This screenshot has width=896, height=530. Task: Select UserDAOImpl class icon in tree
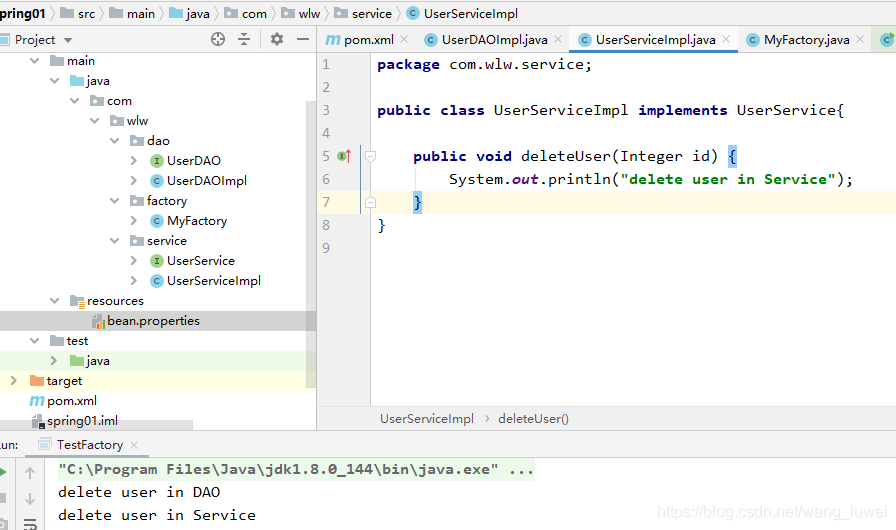pyautogui.click(x=157, y=181)
